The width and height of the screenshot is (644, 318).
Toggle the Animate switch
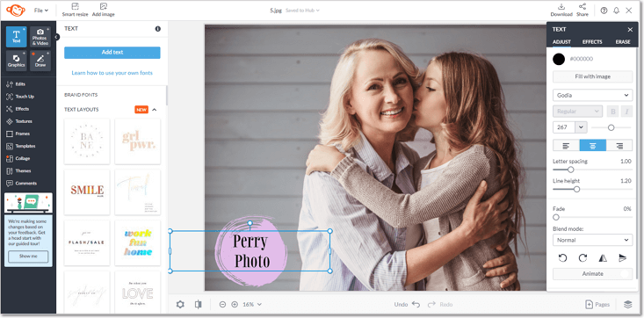(625, 273)
